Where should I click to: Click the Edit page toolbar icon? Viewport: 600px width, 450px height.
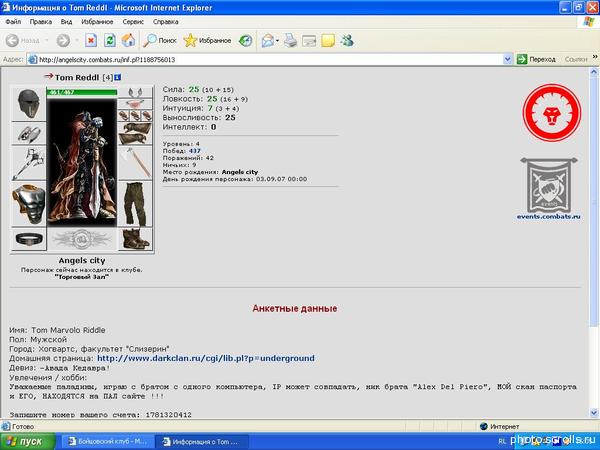coord(309,40)
